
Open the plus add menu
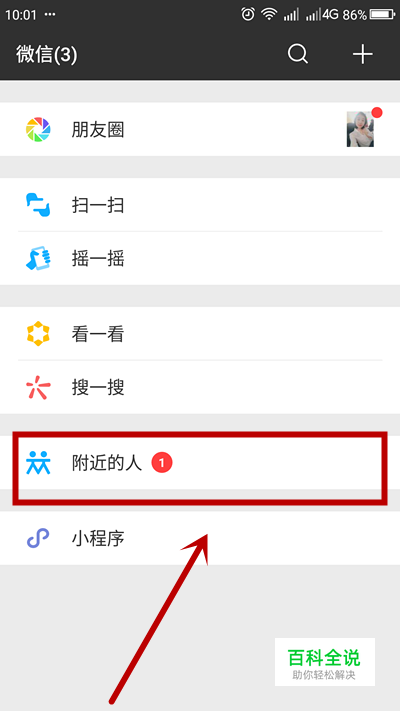point(363,55)
